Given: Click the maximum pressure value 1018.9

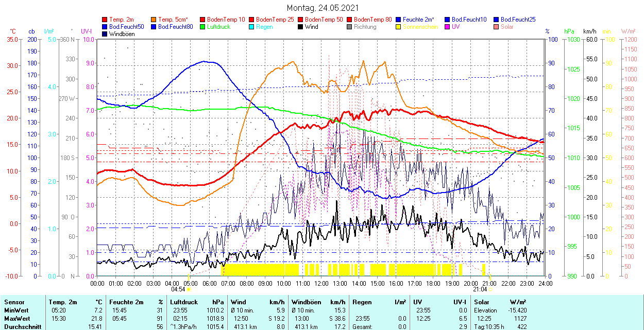Looking at the screenshot, I should point(215,319).
